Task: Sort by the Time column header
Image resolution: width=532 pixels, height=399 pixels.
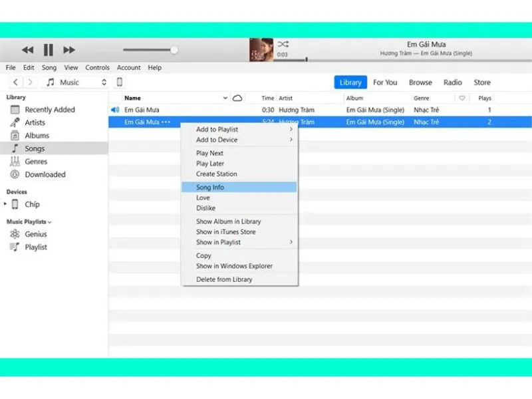Action: 268,98
